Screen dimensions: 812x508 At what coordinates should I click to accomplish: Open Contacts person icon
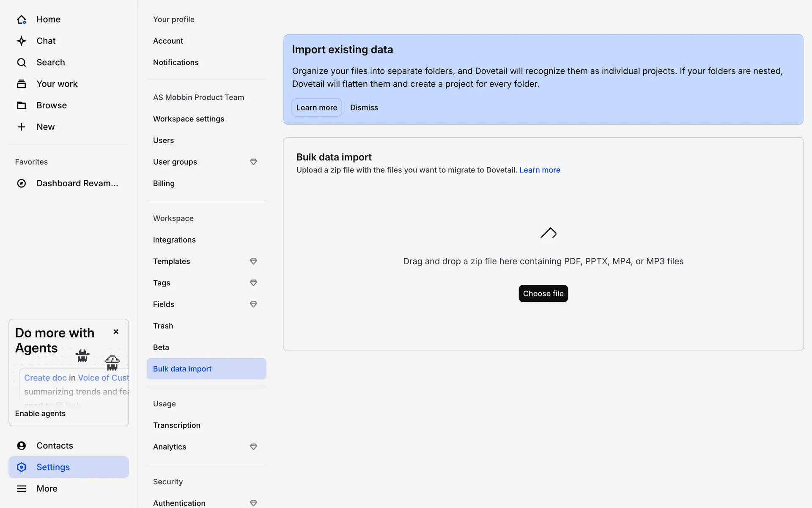coord(22,445)
